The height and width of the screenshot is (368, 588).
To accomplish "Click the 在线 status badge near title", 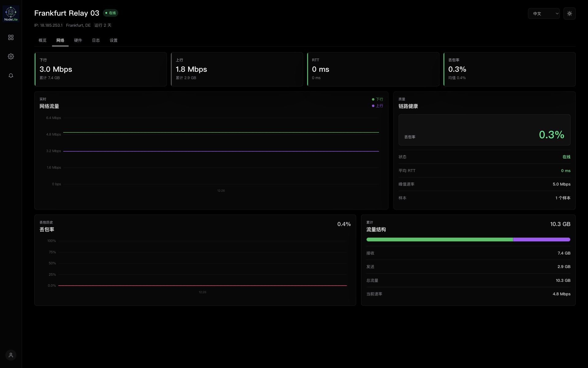I will click(111, 13).
